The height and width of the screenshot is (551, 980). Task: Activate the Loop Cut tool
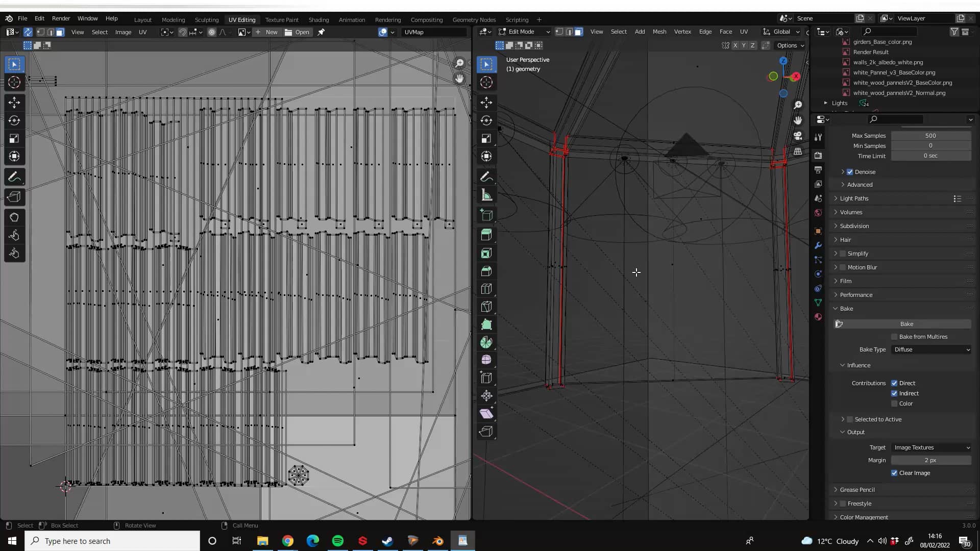click(x=486, y=289)
